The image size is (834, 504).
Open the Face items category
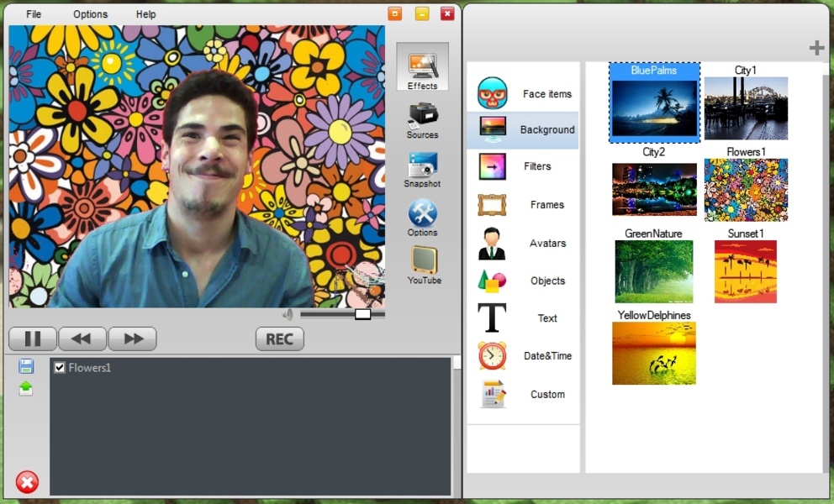[522, 93]
